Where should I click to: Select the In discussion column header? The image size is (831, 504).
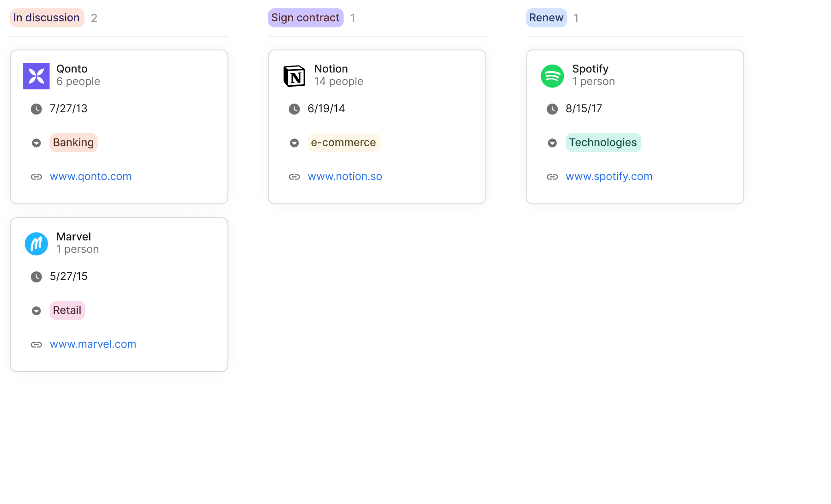click(x=47, y=18)
